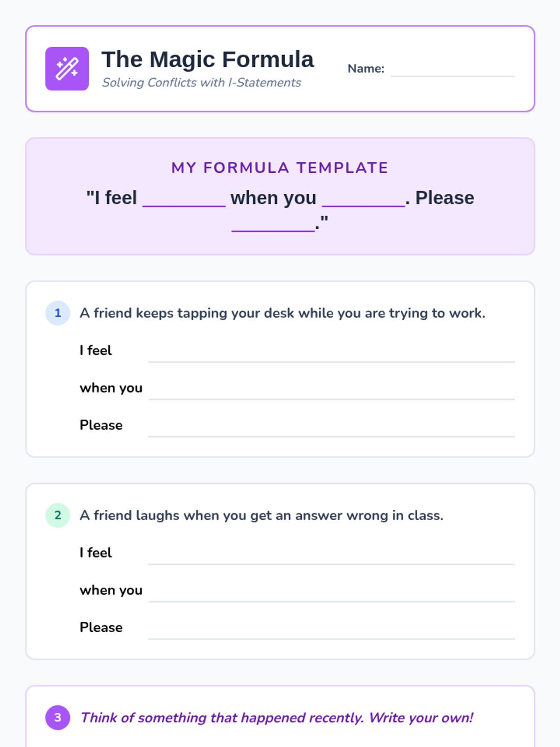Click the friend laughs scenario text
Screen dimensions: 560x747
pyautogui.click(x=261, y=515)
